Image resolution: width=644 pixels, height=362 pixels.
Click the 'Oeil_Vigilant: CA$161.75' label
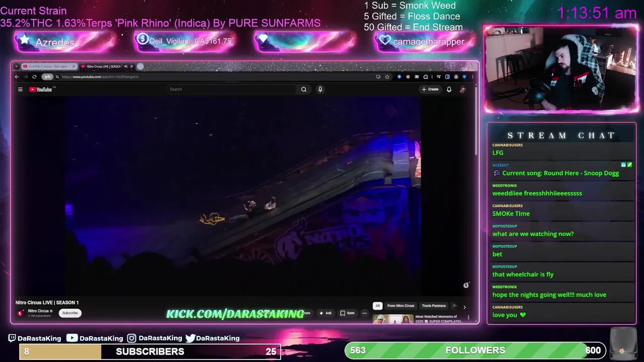190,41
